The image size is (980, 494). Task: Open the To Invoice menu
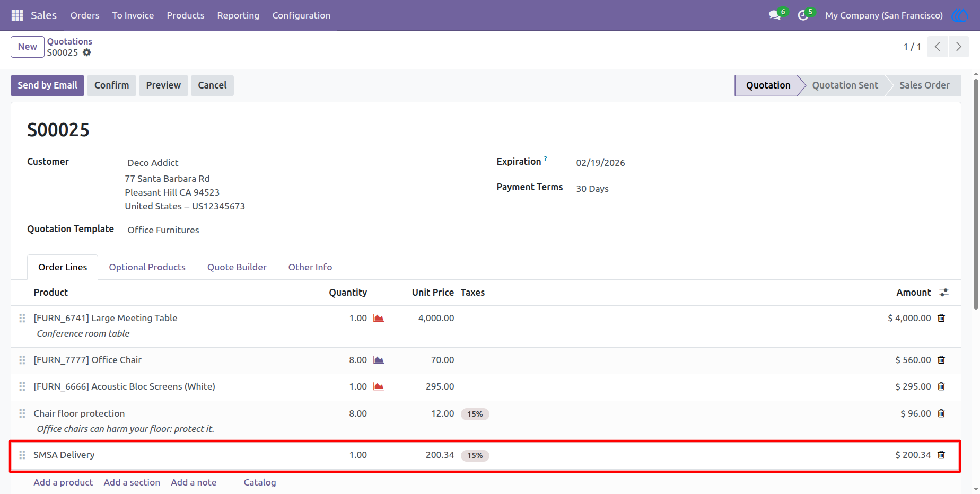[x=133, y=15]
